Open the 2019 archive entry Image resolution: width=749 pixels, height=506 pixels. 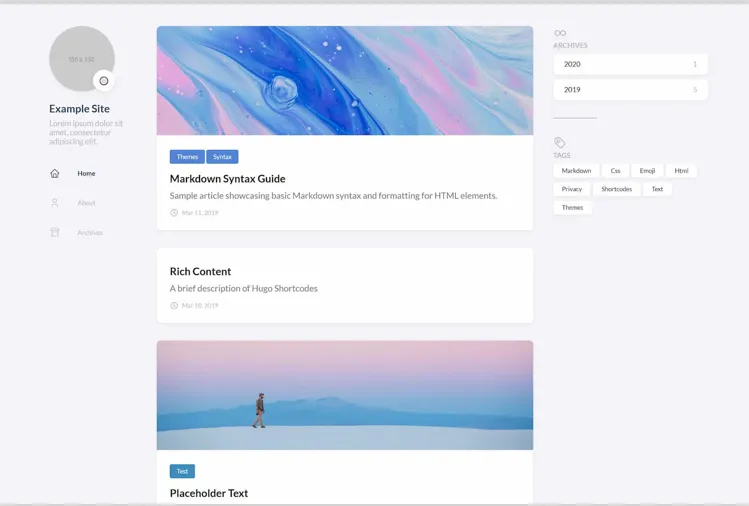pyautogui.click(x=631, y=90)
